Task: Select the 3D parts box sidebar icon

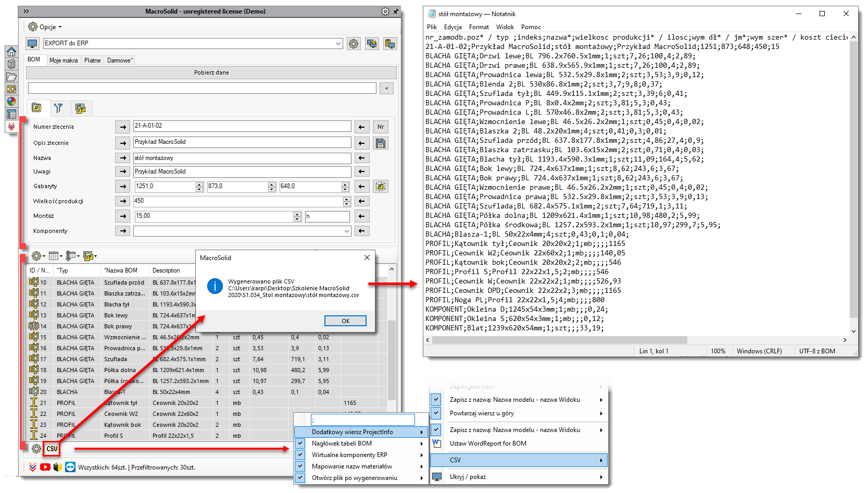Action: pos(11,64)
